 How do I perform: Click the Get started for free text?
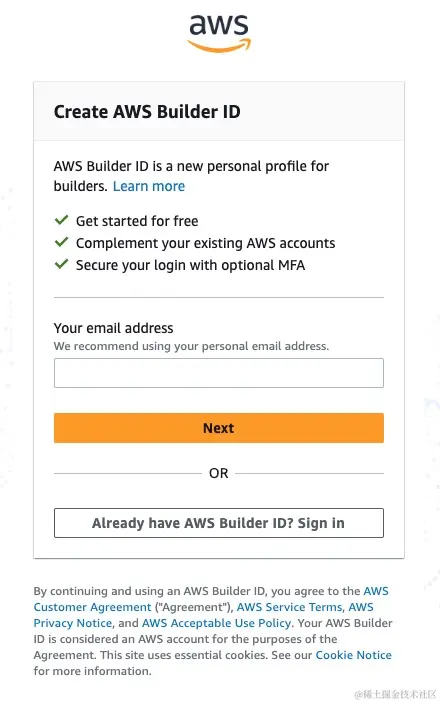click(x=137, y=221)
